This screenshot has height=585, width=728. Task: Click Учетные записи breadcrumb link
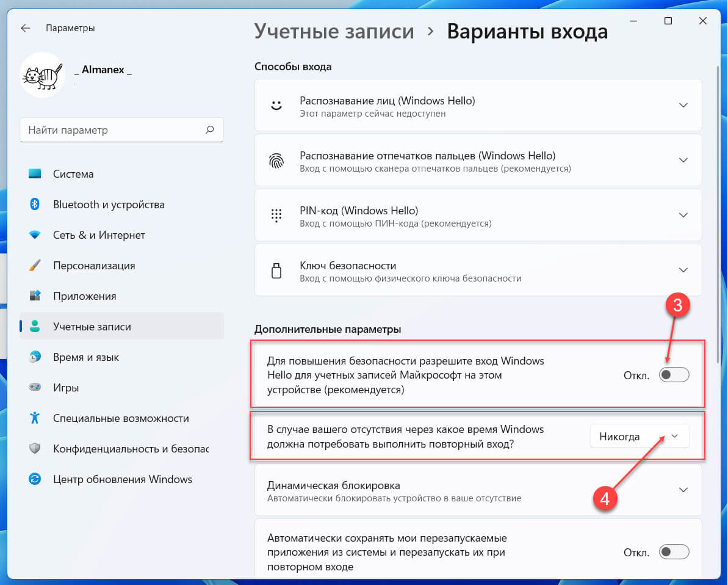(x=334, y=32)
